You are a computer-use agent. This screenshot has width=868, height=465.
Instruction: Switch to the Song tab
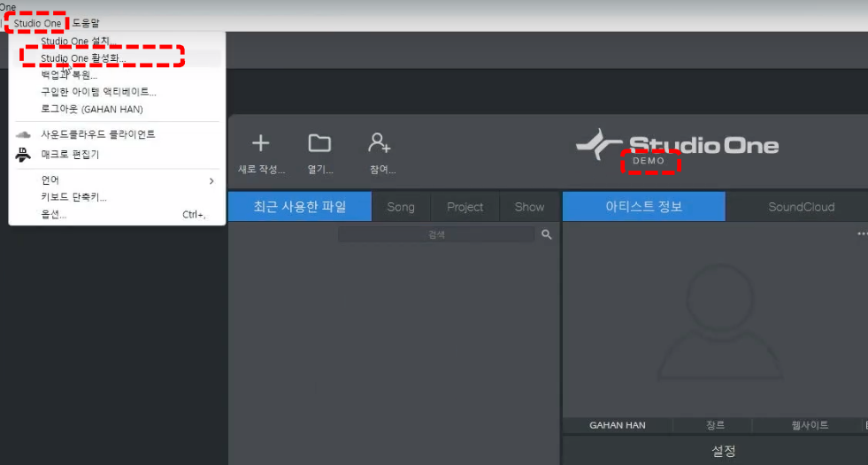401,207
